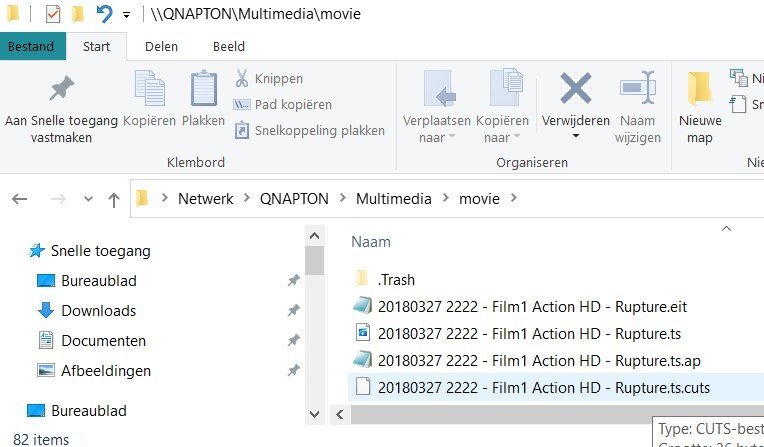This screenshot has height=447, width=764.
Task: Create a folder with Nieuwe map
Action: coord(700,89)
